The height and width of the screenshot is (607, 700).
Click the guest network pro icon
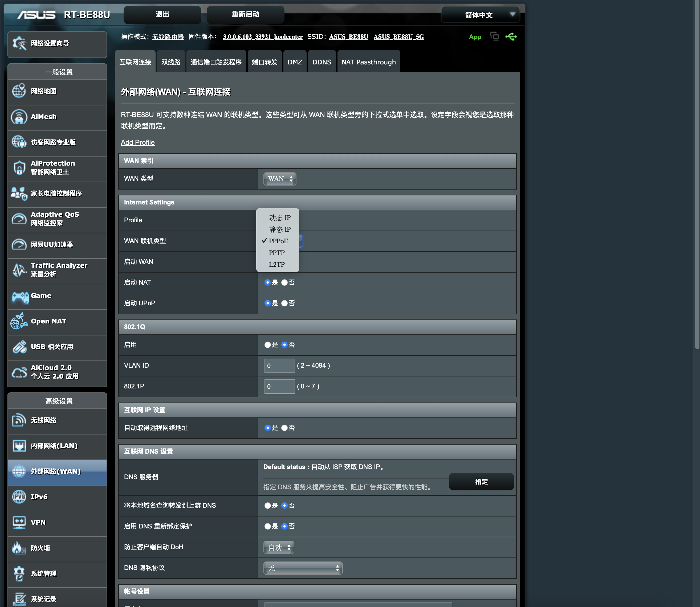tap(19, 142)
